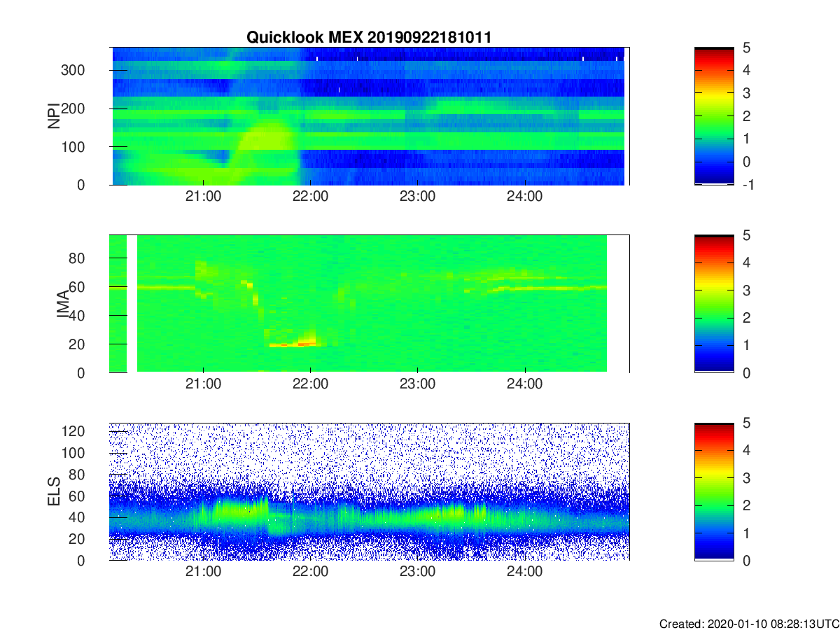This screenshot has width=840, height=630.
Task: Click the 24:00 tick under the ELS panel
Action: [524, 572]
